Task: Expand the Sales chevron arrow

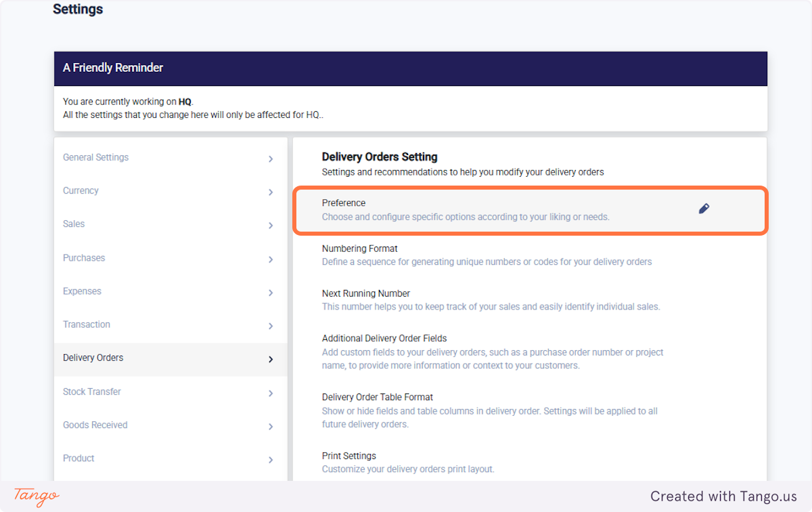Action: (x=271, y=226)
